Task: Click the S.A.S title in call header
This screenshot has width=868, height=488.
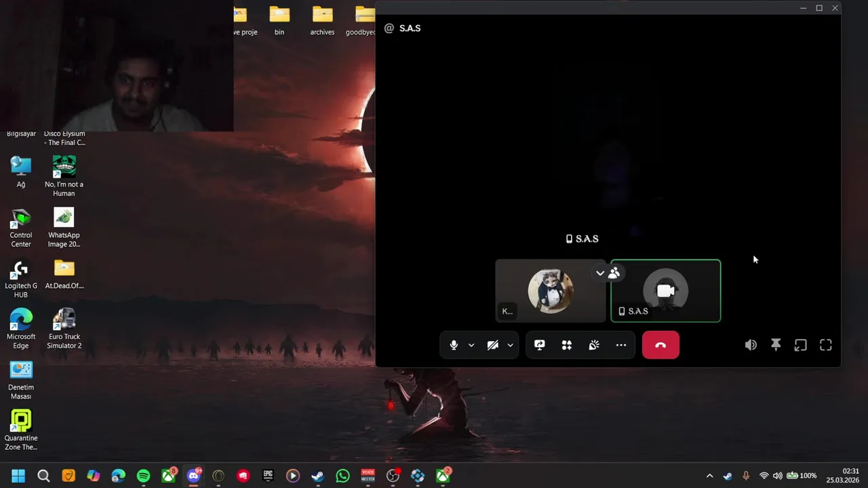Action: click(x=410, y=28)
